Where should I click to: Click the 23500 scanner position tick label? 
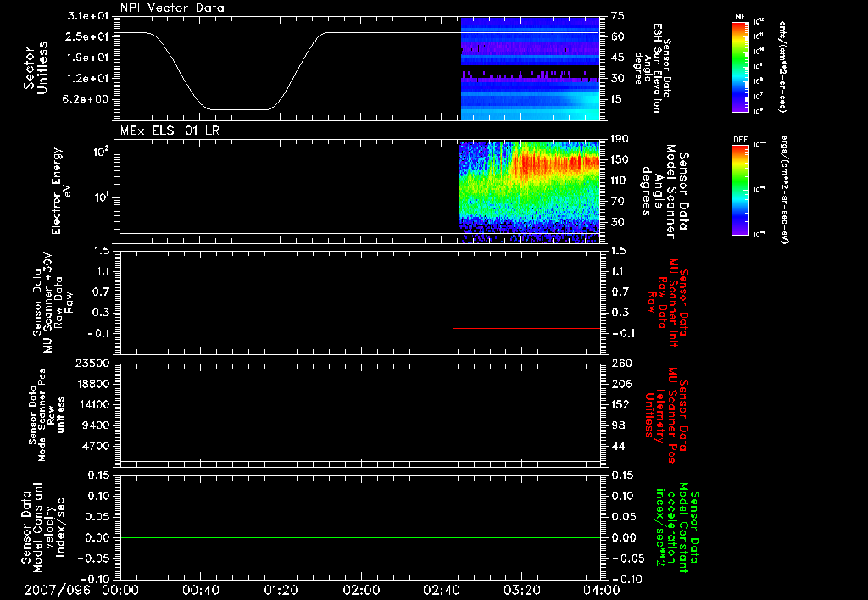(x=91, y=363)
